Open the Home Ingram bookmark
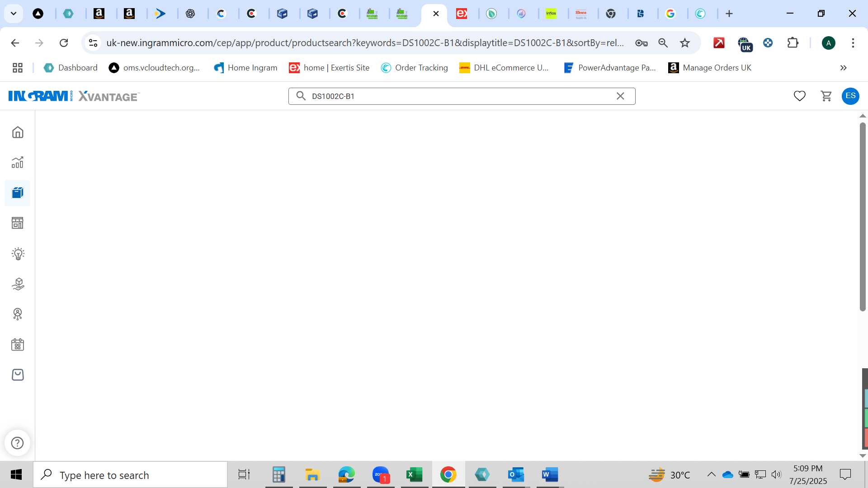The width and height of the screenshot is (868, 488). (245, 68)
